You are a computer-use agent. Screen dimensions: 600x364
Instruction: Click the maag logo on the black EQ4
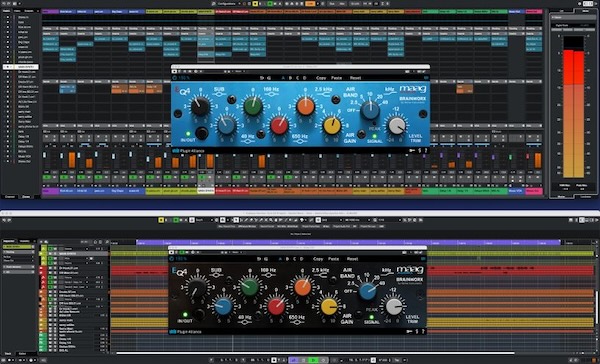coord(410,270)
